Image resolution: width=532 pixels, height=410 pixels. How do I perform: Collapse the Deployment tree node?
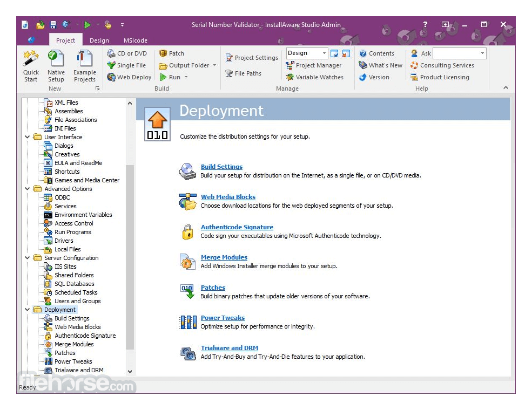[x=28, y=310]
